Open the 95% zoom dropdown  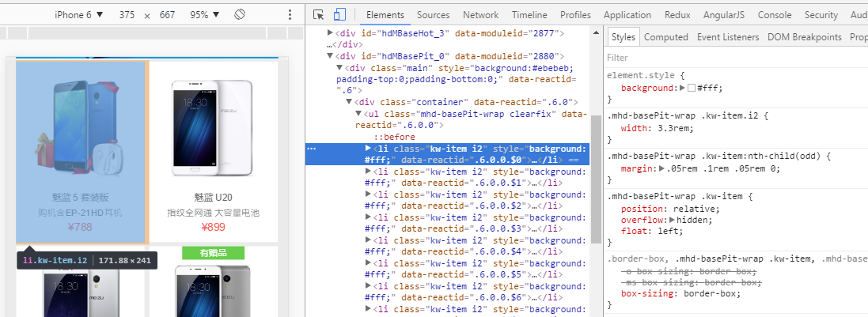click(x=204, y=15)
